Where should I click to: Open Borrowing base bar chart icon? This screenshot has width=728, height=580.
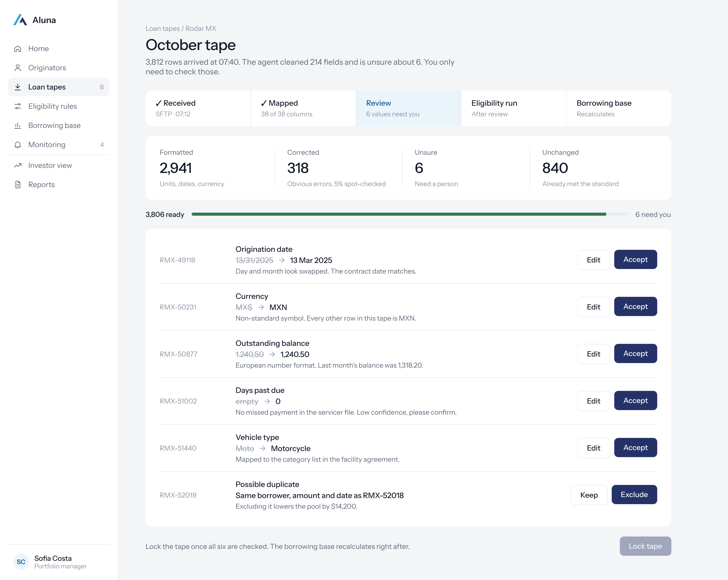[18, 126]
